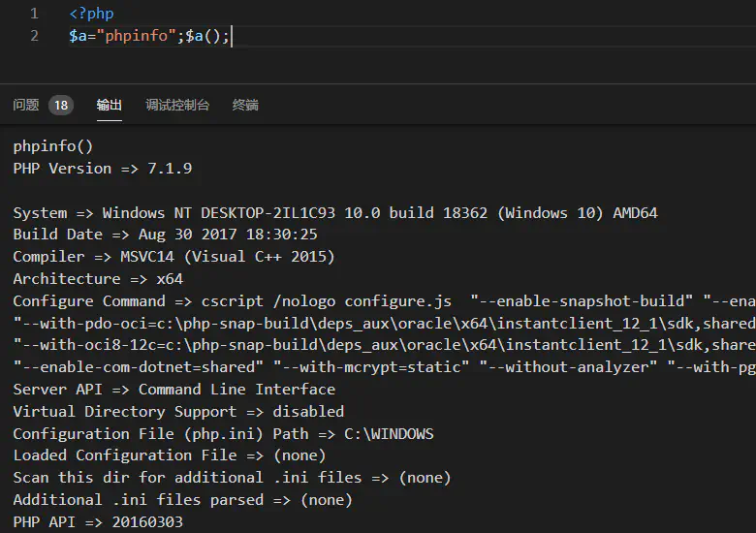Viewport: 756px width, 533px height.
Task: Click the System Windows NT output line
Action: 334,212
